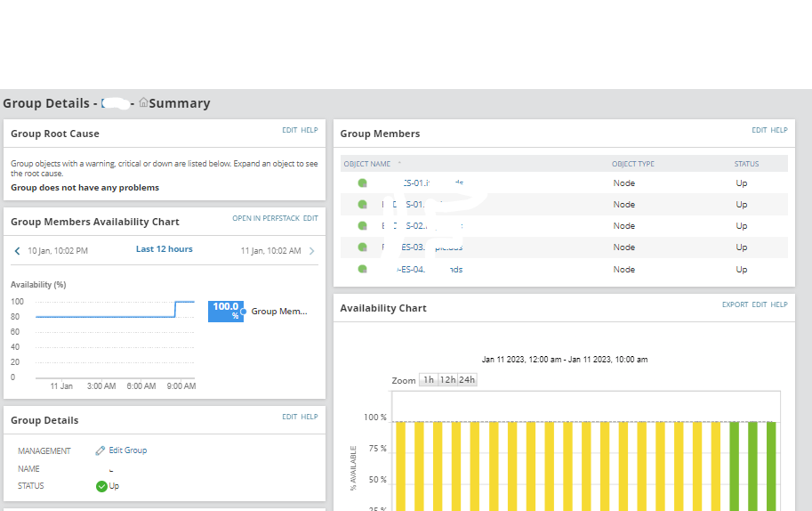The width and height of the screenshot is (812, 511).
Task: Go to next time range with right chevron
Action: click(x=312, y=251)
